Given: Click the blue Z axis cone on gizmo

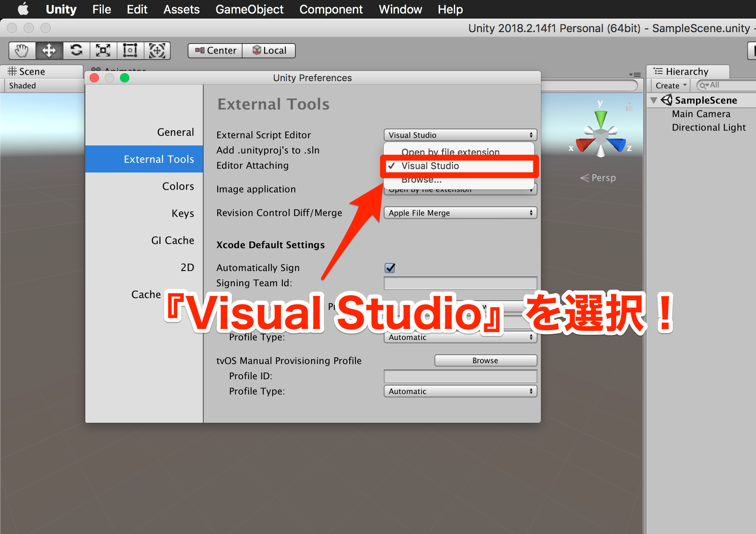Looking at the screenshot, I should coord(617,145).
